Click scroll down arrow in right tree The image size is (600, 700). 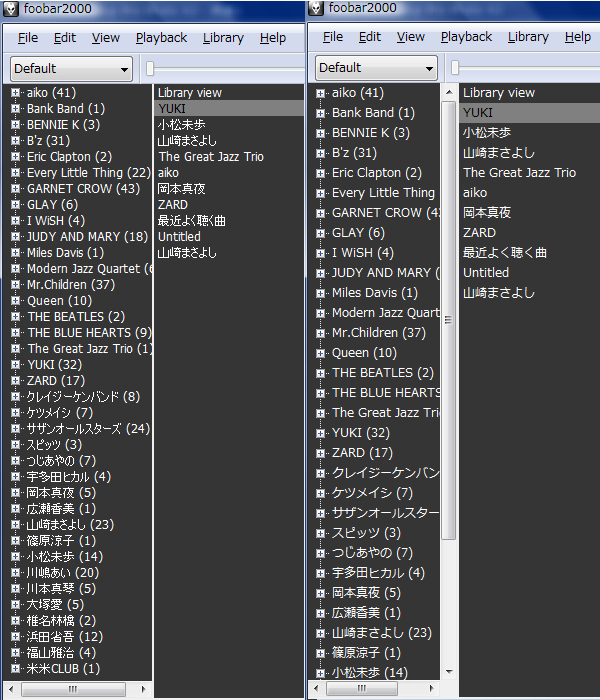point(449,671)
